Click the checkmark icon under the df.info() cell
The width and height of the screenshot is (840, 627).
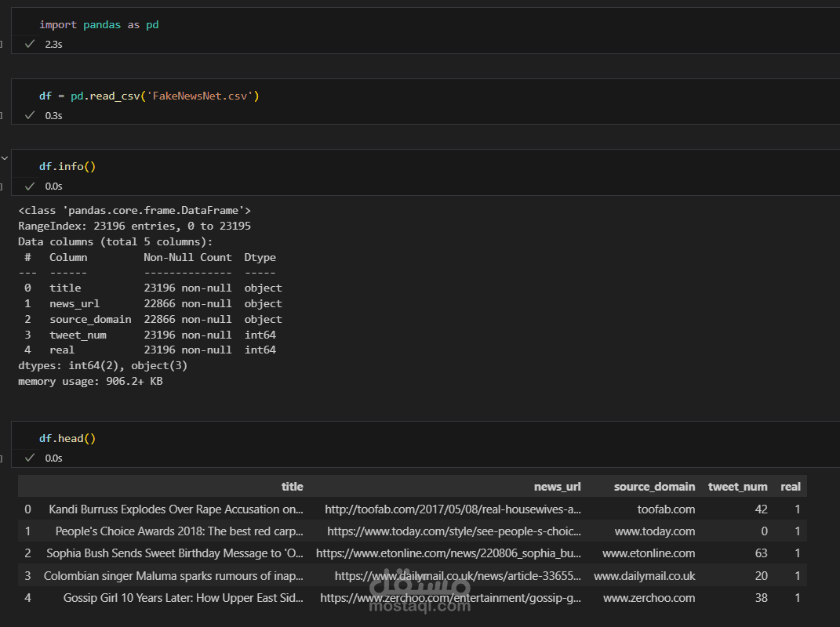pyautogui.click(x=30, y=187)
